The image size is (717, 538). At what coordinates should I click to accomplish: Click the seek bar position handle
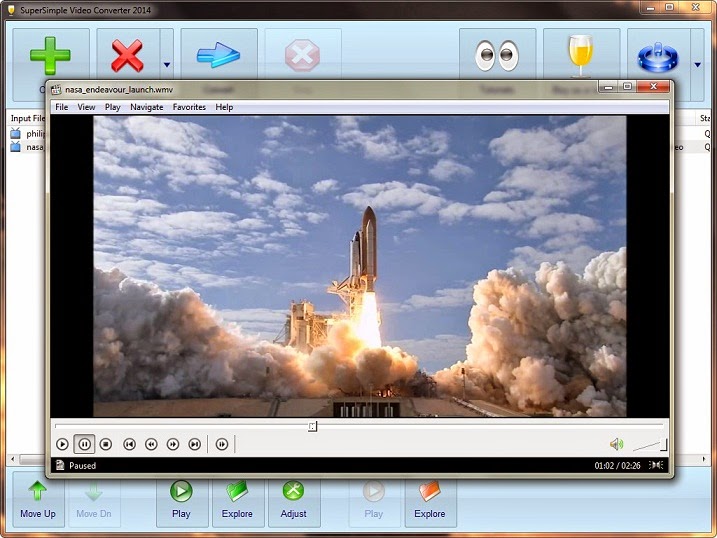tap(312, 426)
